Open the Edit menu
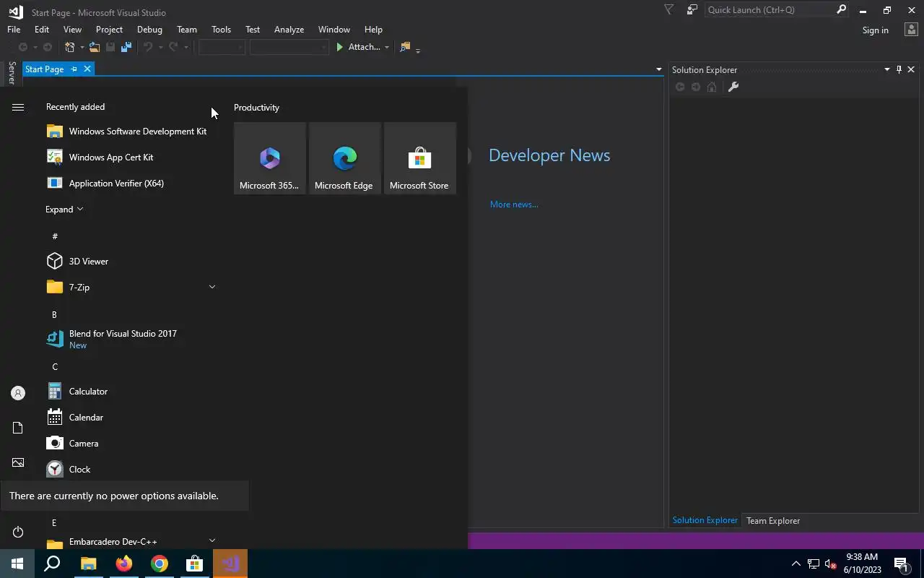 [42, 30]
